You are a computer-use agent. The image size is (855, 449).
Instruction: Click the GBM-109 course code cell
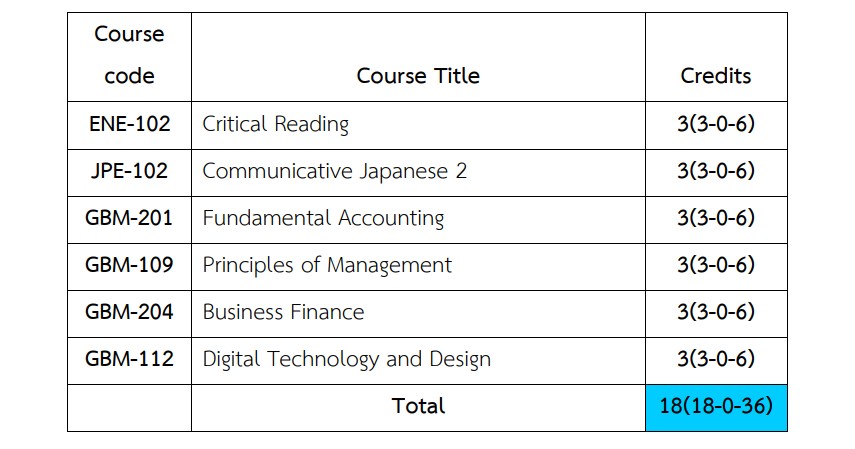129,265
